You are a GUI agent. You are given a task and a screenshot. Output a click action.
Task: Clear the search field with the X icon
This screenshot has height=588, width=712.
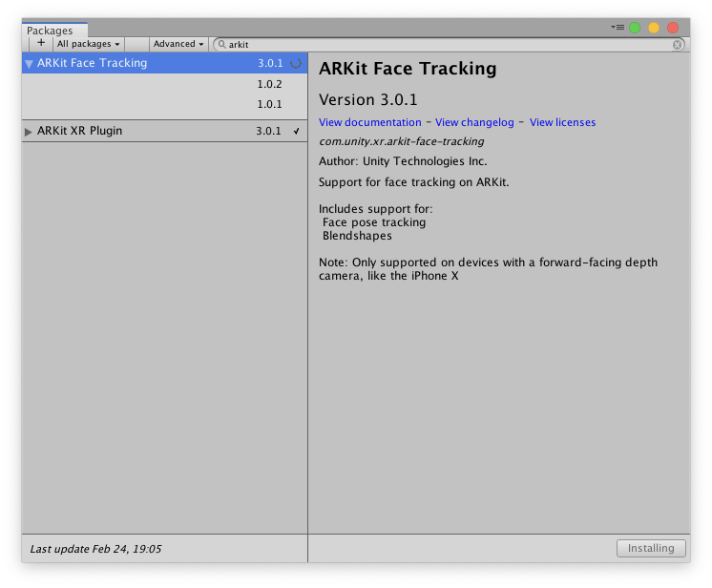[x=677, y=45]
